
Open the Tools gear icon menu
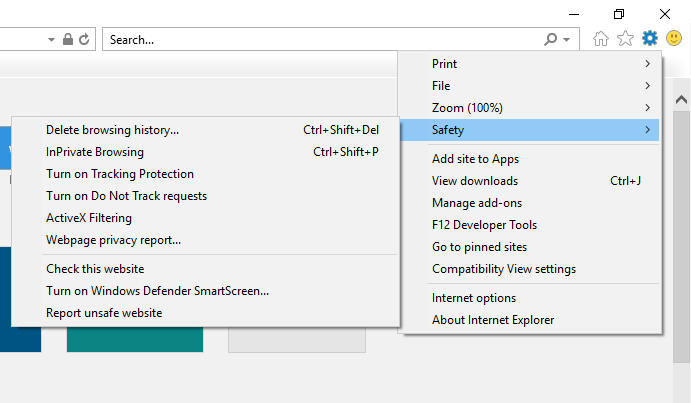pos(650,39)
